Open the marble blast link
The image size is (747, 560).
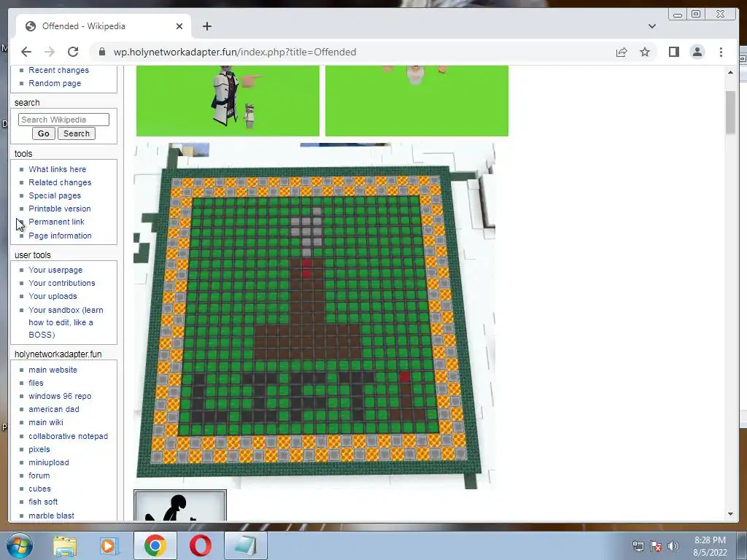point(52,516)
